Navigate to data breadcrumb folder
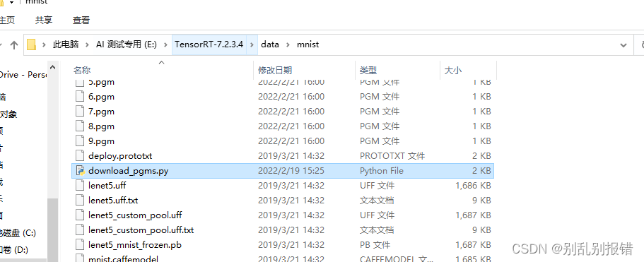 tap(270, 44)
